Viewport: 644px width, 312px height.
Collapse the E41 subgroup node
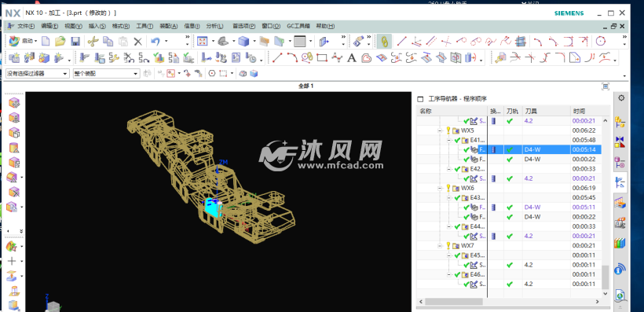pyautogui.click(x=450, y=140)
